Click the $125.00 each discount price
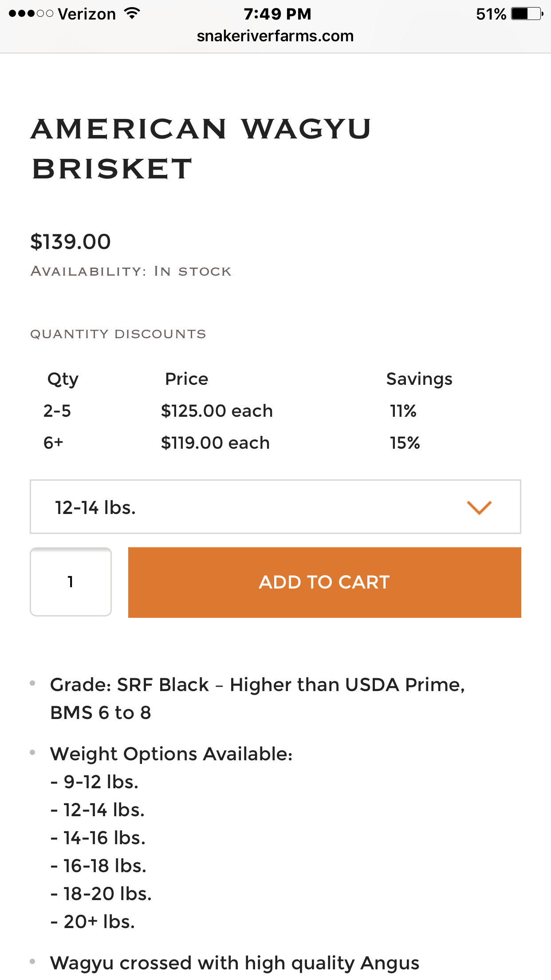The width and height of the screenshot is (551, 980). tap(216, 411)
